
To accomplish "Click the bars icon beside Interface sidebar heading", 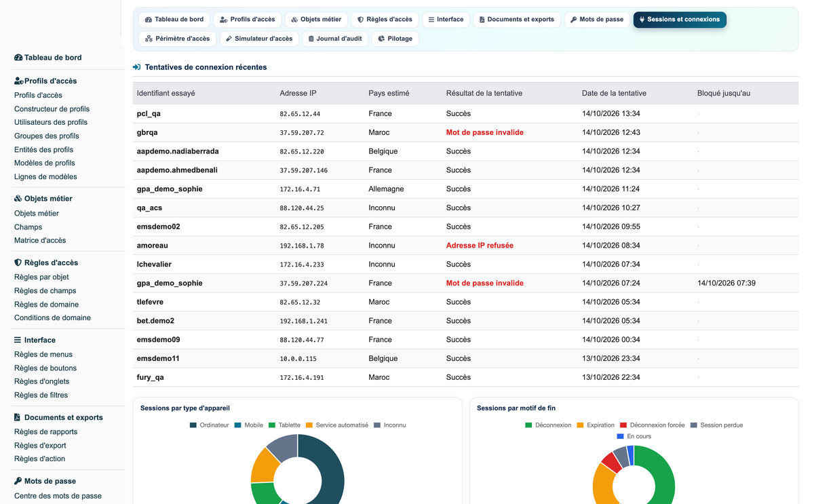I will coord(18,340).
